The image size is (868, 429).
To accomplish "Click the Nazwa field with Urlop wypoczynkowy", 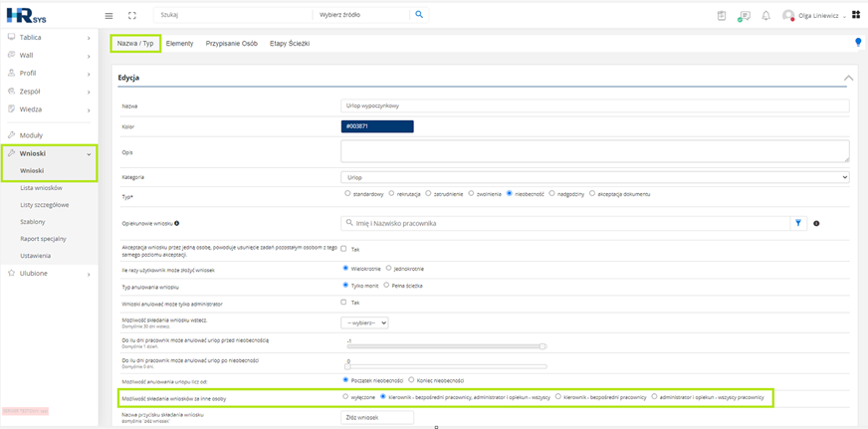I will pyautogui.click(x=595, y=106).
